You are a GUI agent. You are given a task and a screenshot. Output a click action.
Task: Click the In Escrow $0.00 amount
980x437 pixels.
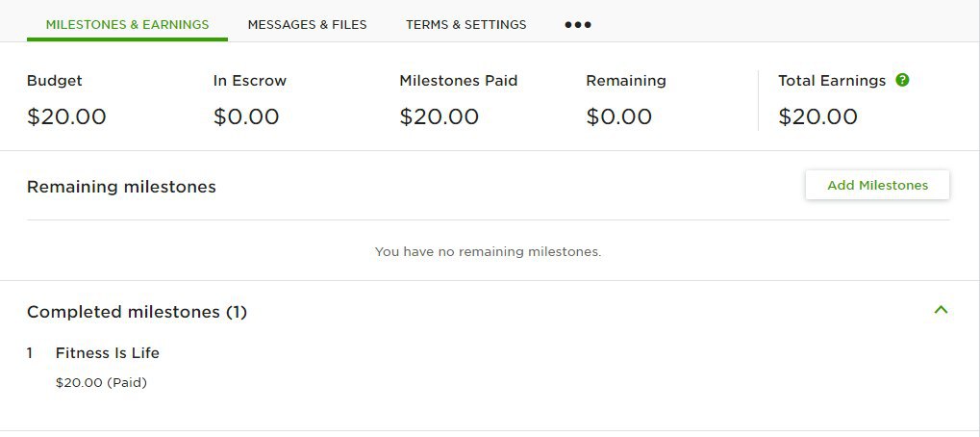tap(246, 116)
